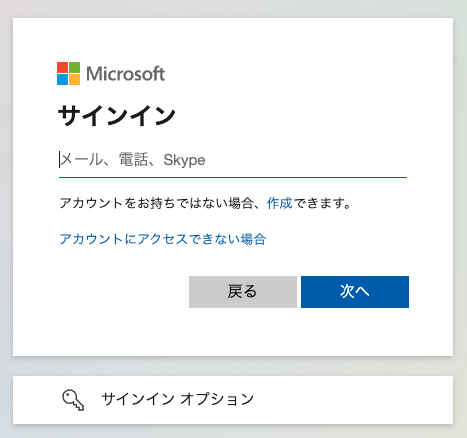This screenshot has width=467, height=438.
Task: Click the サインイン heading text
Action: click(x=117, y=116)
